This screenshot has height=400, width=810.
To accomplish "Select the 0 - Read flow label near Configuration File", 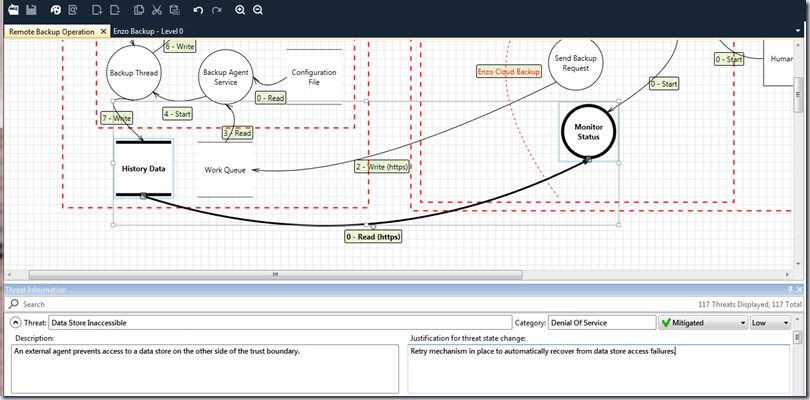I will pyautogui.click(x=270, y=98).
